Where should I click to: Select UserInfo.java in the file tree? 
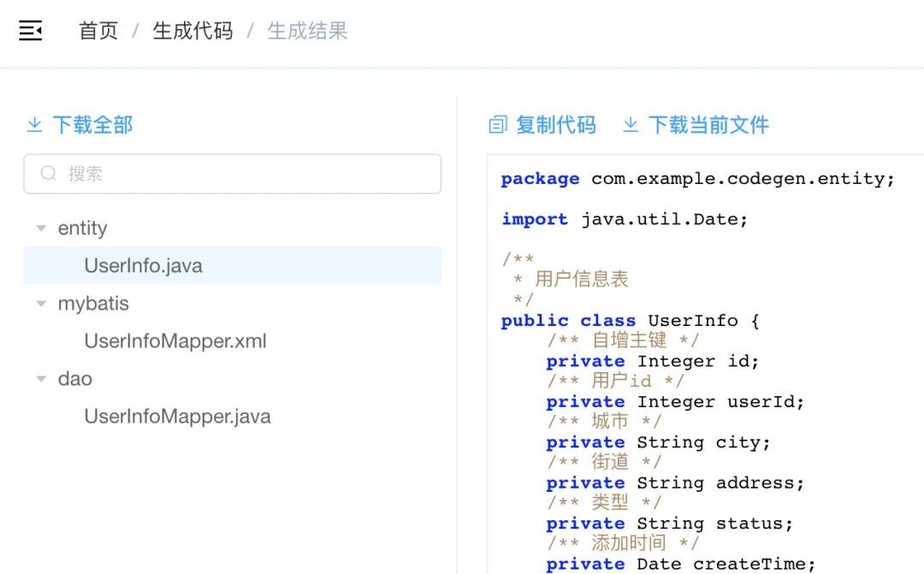tap(142, 266)
